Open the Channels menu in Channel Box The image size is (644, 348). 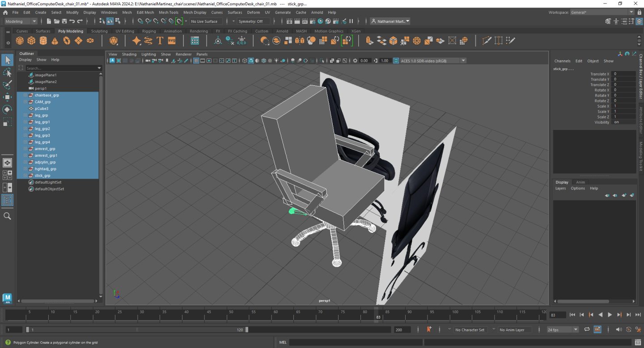tap(562, 61)
